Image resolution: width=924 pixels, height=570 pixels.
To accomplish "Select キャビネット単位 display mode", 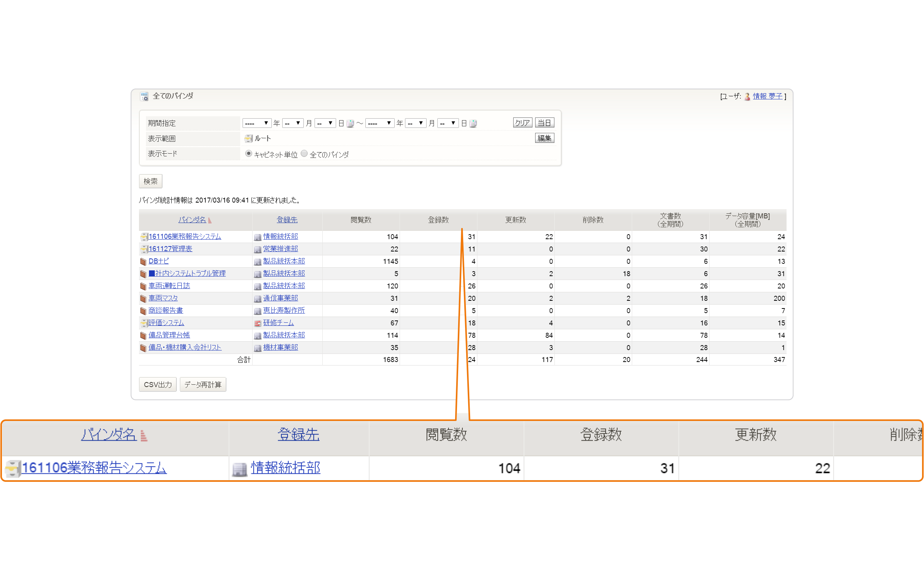I will pyautogui.click(x=249, y=154).
